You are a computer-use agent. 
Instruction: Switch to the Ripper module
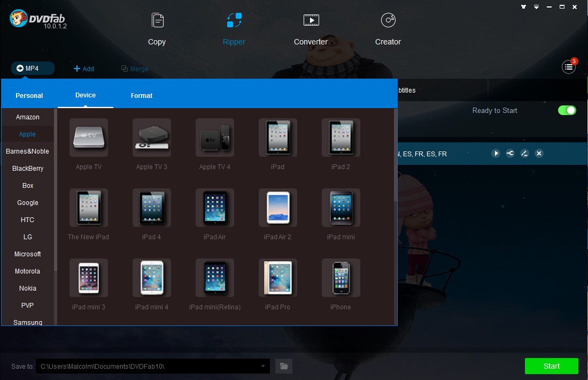(234, 29)
